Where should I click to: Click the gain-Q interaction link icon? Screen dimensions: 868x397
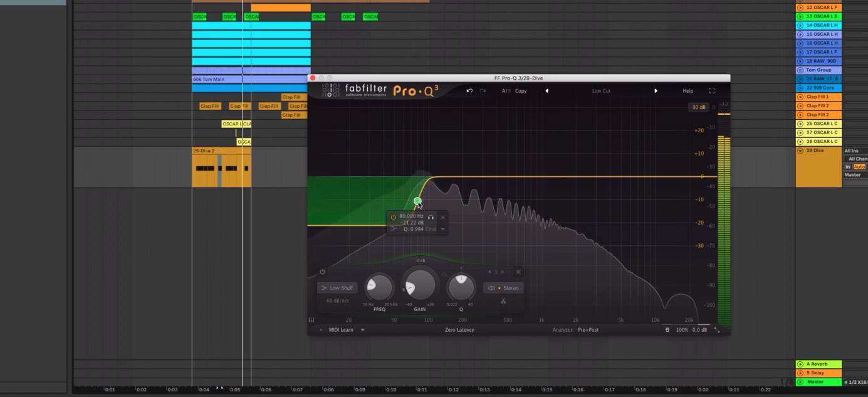(x=444, y=275)
